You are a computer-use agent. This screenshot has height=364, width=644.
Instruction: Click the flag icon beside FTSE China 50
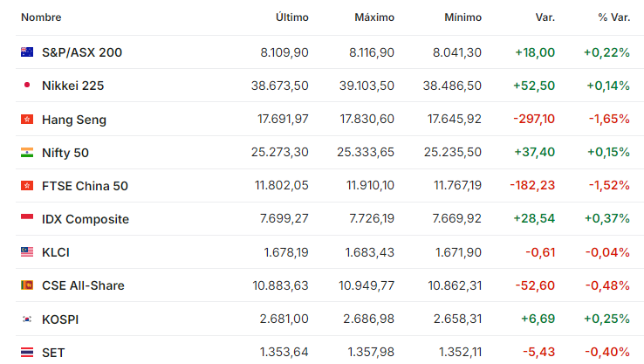click(x=27, y=186)
